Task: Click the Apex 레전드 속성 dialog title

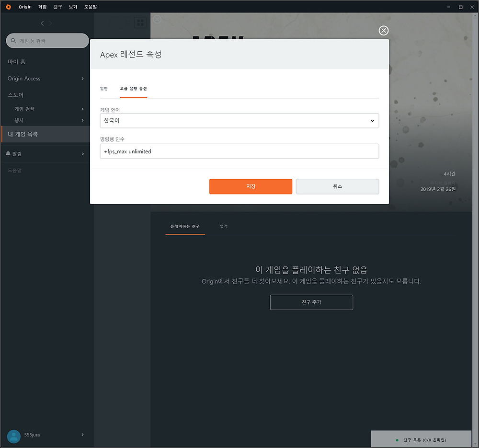Action: point(131,55)
